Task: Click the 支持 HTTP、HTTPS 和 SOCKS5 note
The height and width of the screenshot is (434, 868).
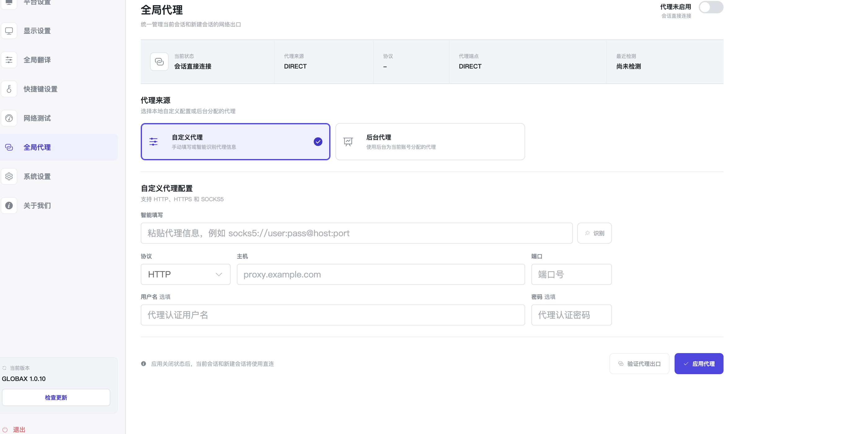Action: point(182,199)
